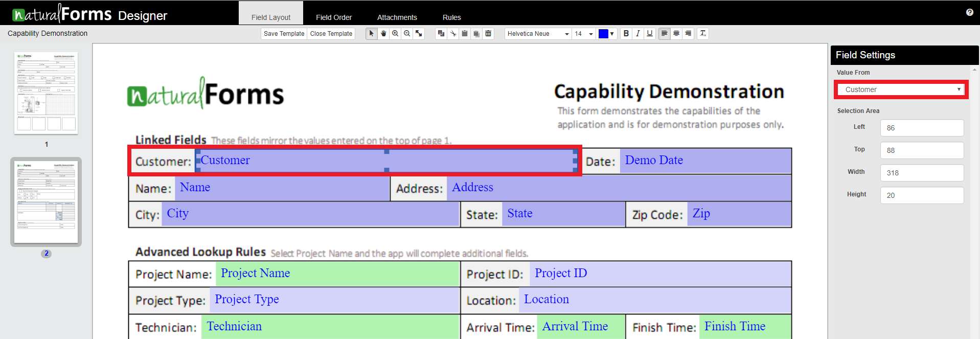Select the Zip field on the form
The image size is (980, 339).
[739, 214]
